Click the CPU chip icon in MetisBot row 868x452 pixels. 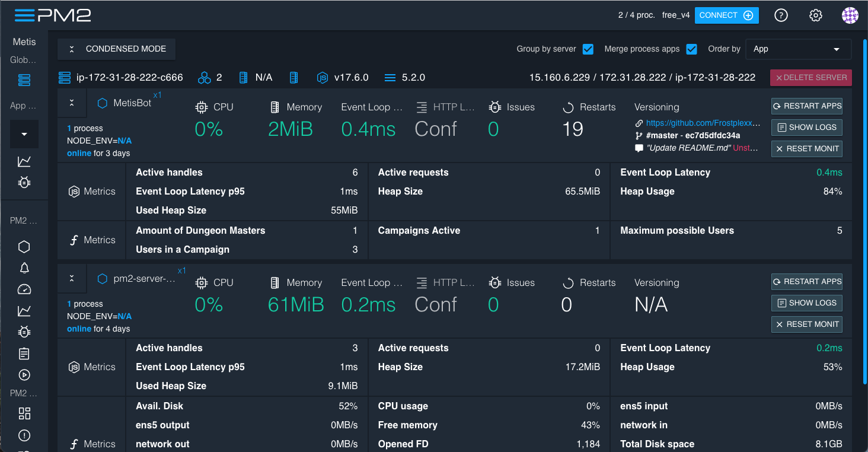[202, 107]
